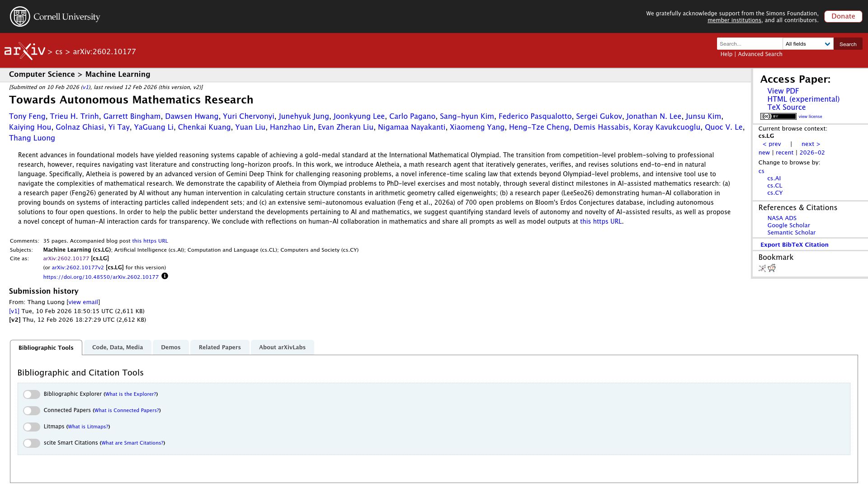
Task: Open the Cornell University logo link
Action: coord(55,17)
